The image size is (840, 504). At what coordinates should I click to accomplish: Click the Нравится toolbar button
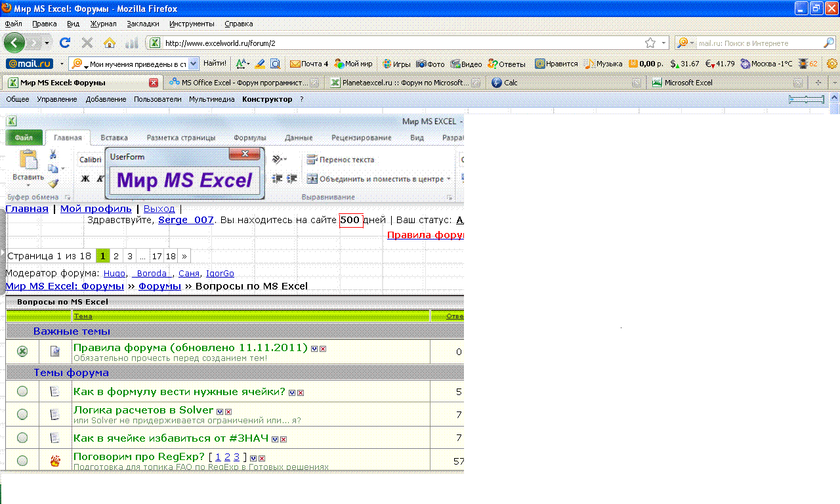pyautogui.click(x=556, y=64)
